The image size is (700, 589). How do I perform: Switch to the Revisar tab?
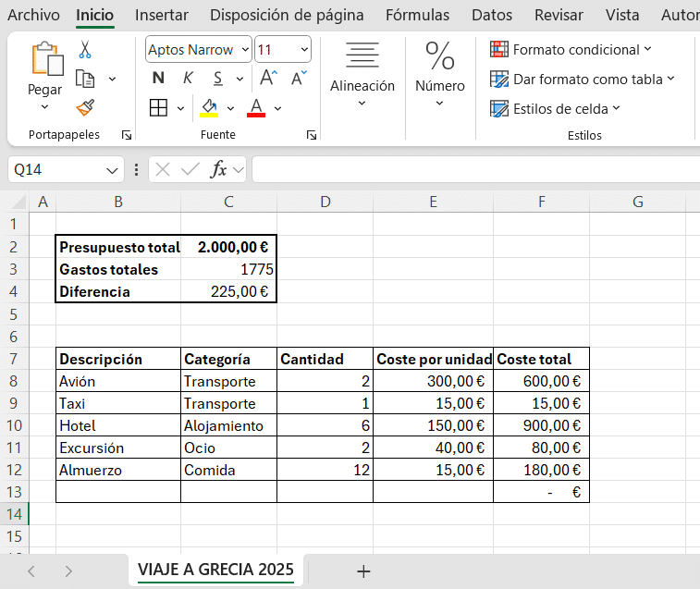(x=559, y=15)
